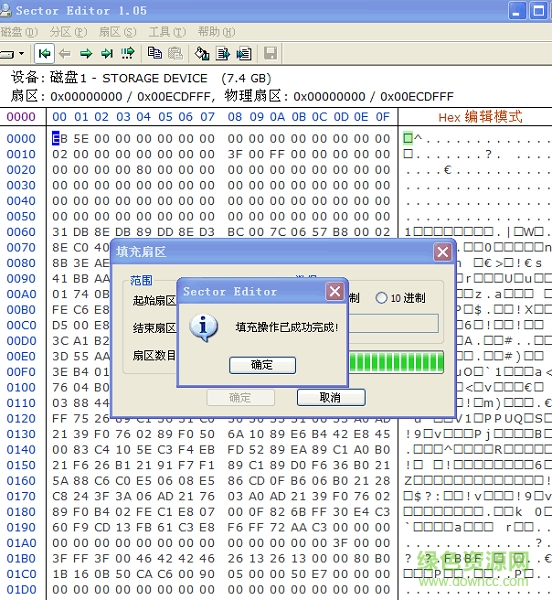The height and width of the screenshot is (600, 552).
Task: Click device line 磁盘1 - STORAGE DEVICE
Action: tap(129, 78)
